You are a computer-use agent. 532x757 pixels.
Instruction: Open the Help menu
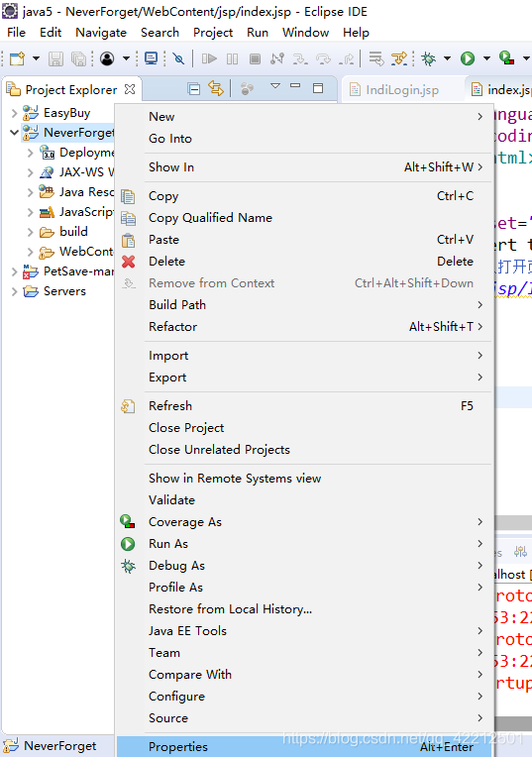[x=356, y=33]
